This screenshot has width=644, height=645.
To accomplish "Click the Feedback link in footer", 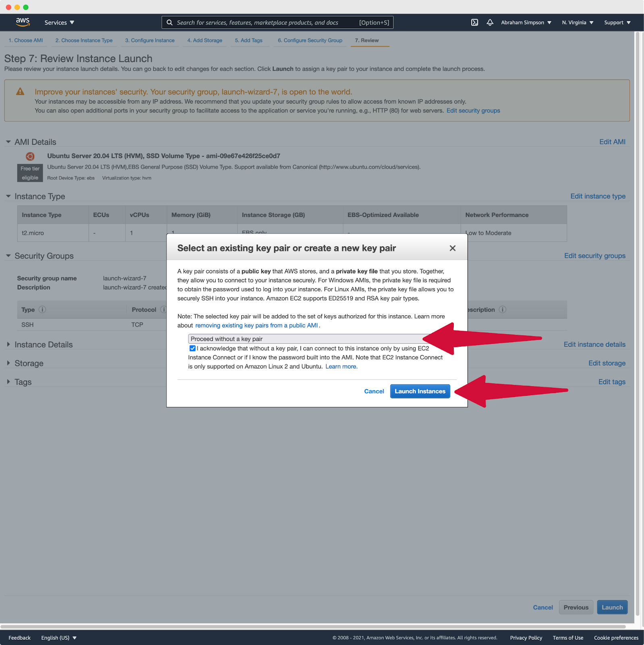I will tap(19, 638).
